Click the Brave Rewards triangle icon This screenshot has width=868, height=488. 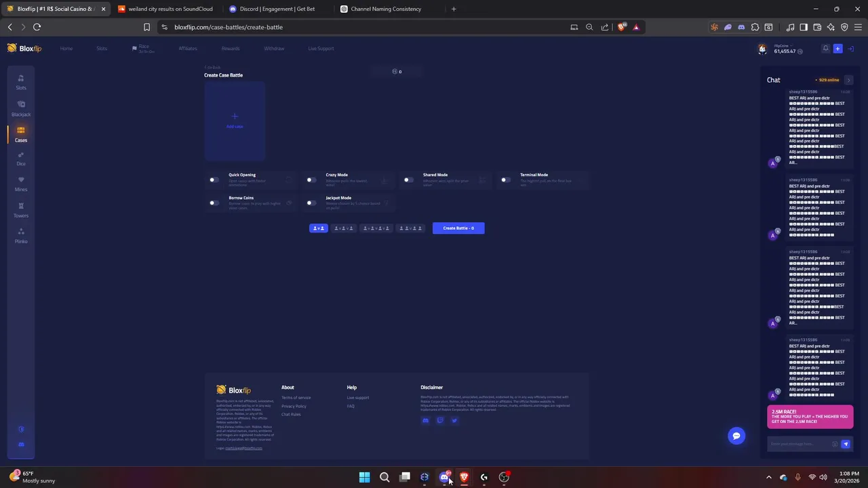coord(636,27)
